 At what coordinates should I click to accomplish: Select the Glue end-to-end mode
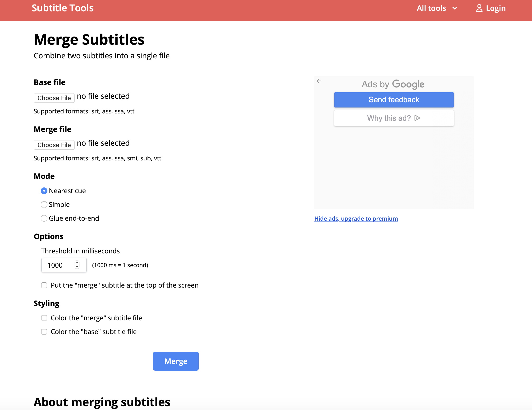click(x=44, y=218)
